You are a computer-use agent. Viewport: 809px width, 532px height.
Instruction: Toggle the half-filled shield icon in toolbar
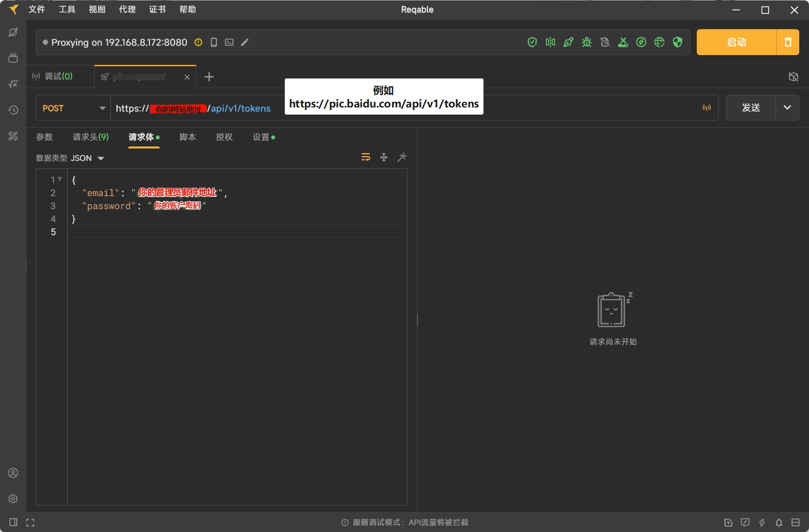677,43
